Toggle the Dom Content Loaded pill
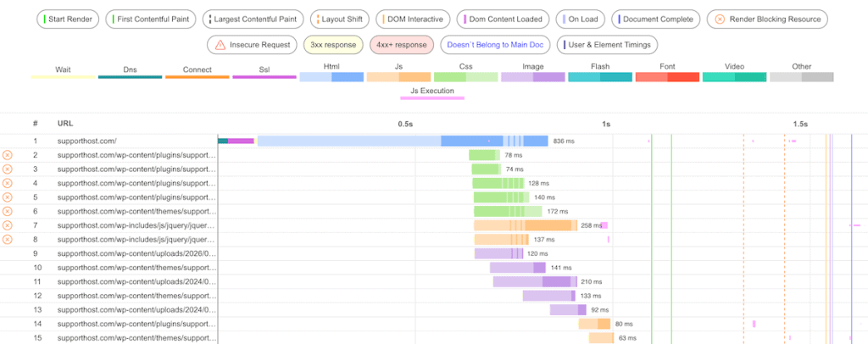The height and width of the screenshot is (344, 868). [503, 19]
